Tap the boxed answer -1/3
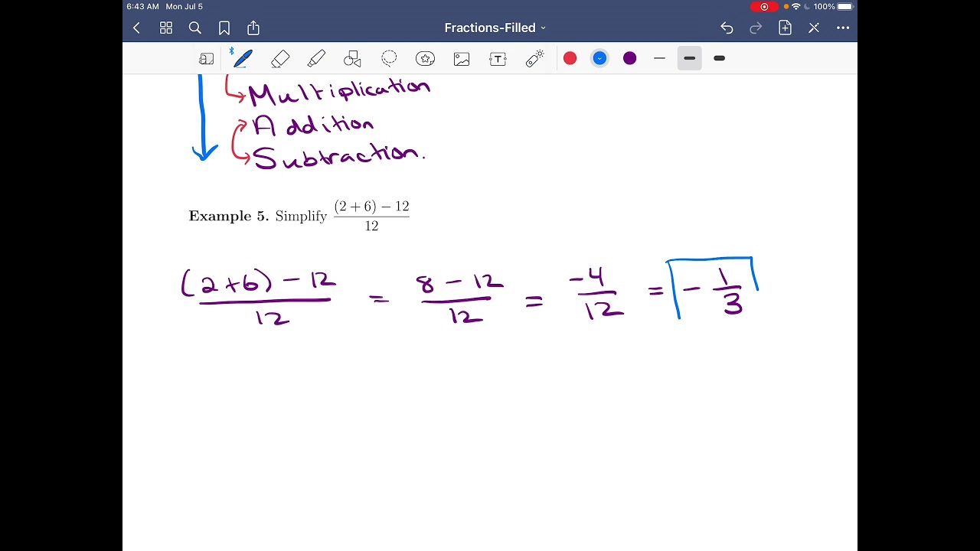This screenshot has width=980, height=551. tap(714, 289)
